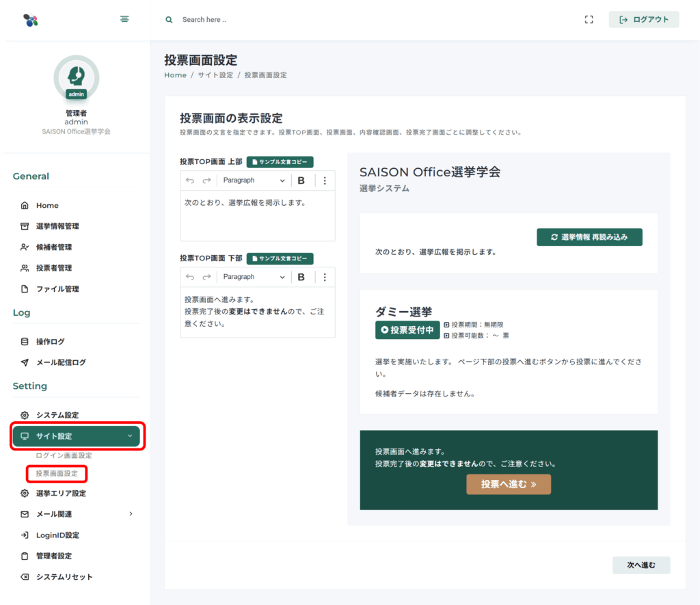Select ログイン画面設定 submenu item
700x605 pixels.
[64, 455]
